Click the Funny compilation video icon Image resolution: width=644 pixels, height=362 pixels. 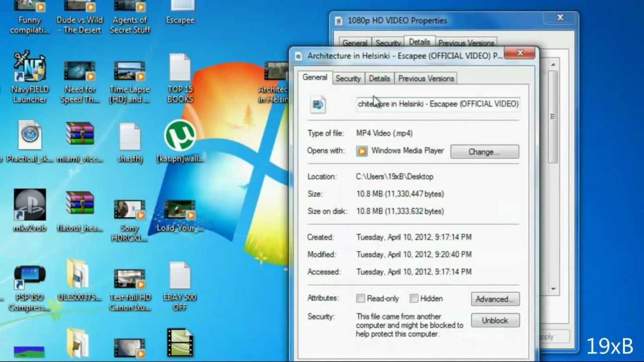(x=30, y=7)
